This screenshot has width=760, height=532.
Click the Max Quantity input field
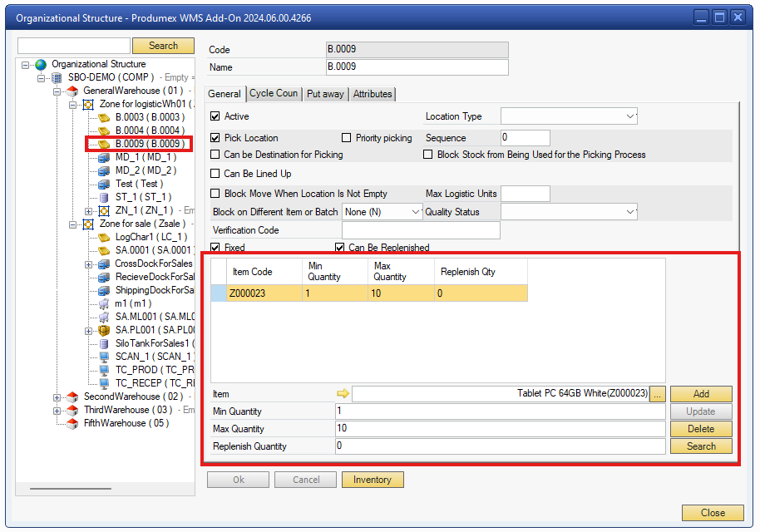499,429
